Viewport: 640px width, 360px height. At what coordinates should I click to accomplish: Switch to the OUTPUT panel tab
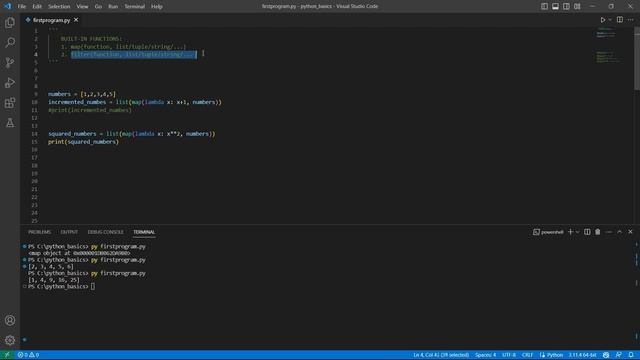69,232
